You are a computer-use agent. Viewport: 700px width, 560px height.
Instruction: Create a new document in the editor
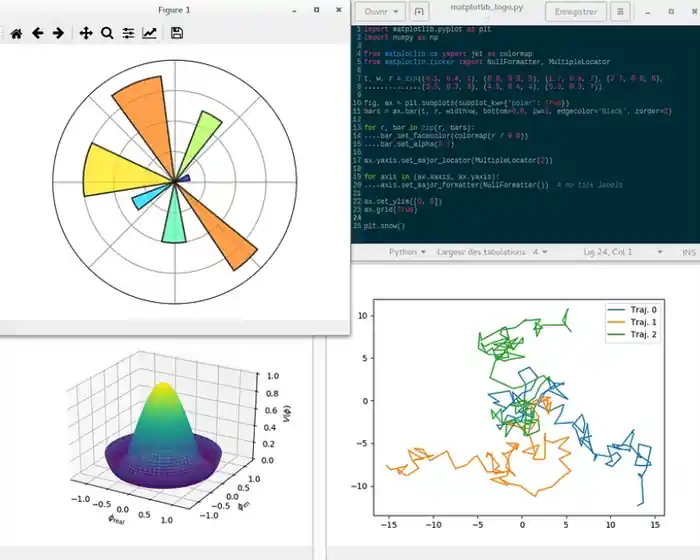[x=419, y=12]
